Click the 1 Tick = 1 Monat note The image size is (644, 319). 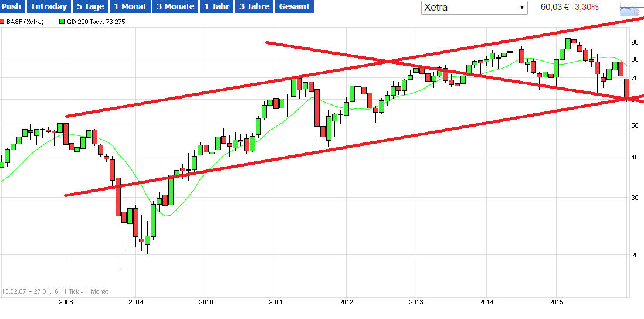86,291
